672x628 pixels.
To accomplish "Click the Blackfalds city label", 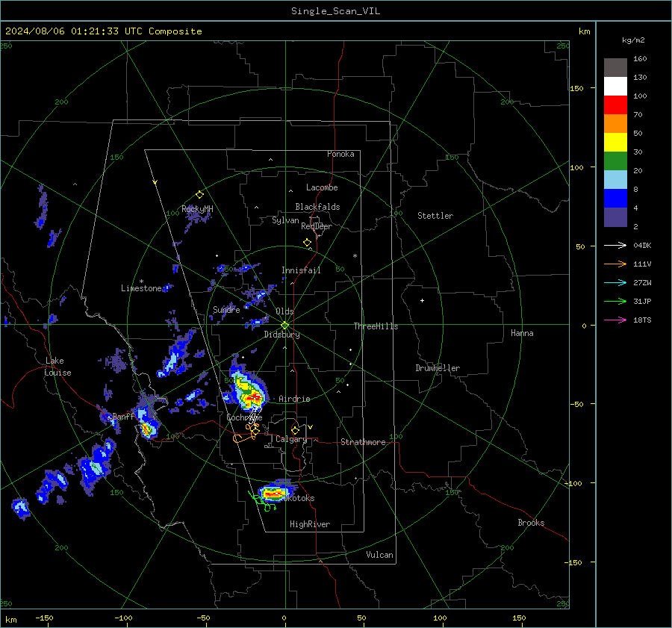I will point(317,207).
